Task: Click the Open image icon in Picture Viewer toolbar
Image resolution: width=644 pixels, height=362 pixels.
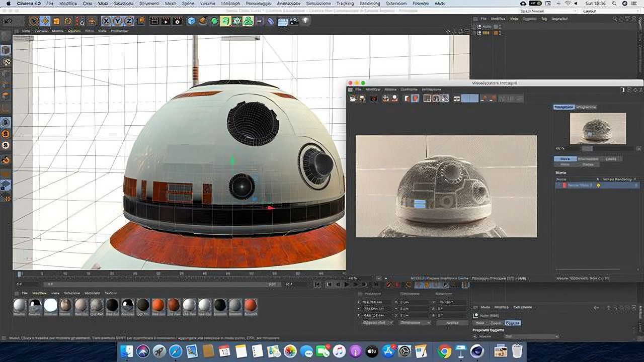Action: (353, 99)
